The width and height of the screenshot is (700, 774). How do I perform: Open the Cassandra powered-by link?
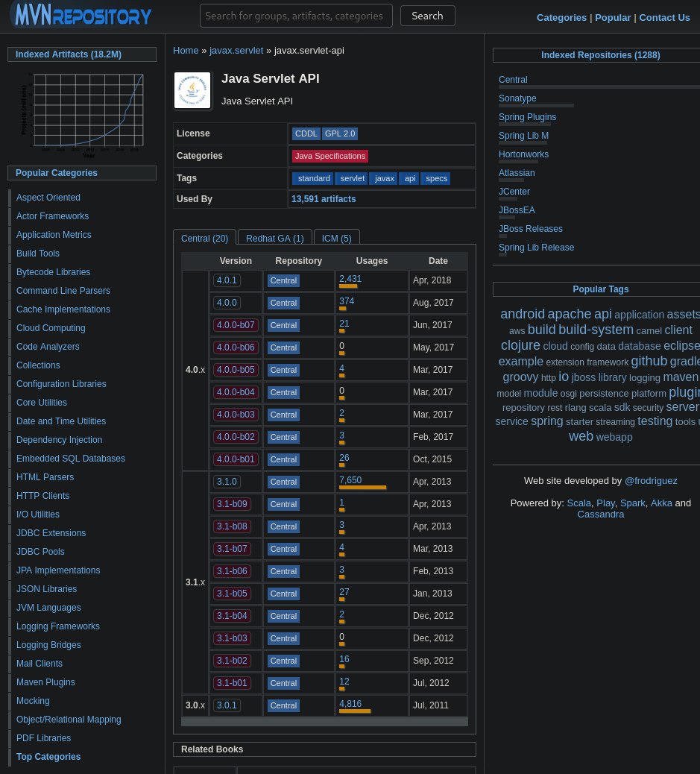click(600, 515)
